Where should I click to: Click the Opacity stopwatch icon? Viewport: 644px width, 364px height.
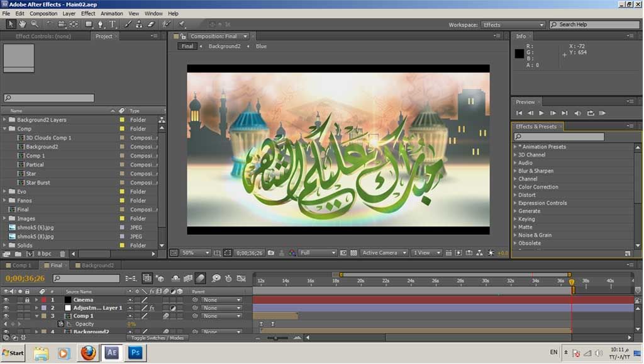click(61, 324)
